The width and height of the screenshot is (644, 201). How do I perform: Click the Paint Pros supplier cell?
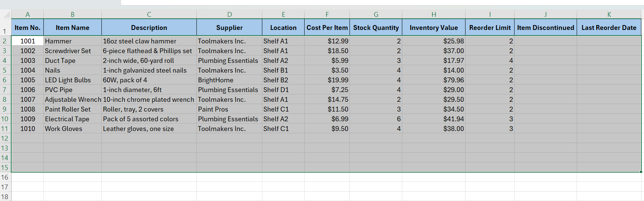click(x=229, y=109)
